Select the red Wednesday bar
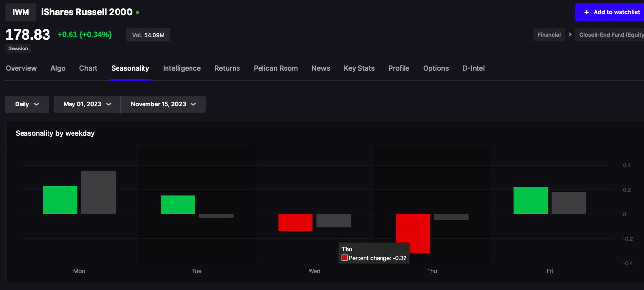This screenshot has width=644, height=290. (295, 222)
